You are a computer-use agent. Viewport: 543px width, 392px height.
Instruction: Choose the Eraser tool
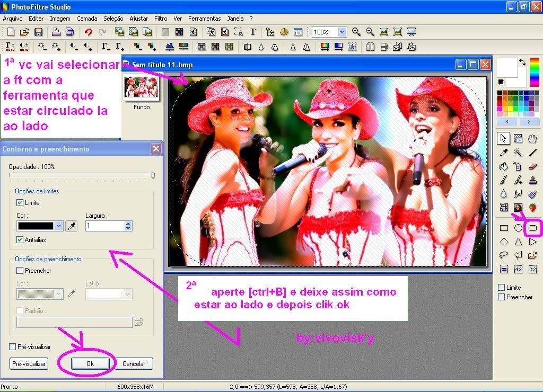(x=533, y=166)
